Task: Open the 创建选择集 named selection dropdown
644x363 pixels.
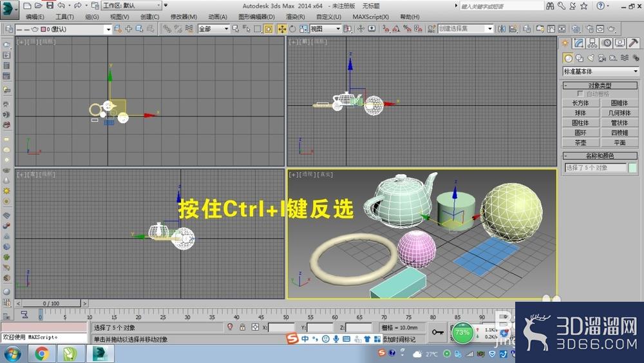Action: tap(466, 28)
